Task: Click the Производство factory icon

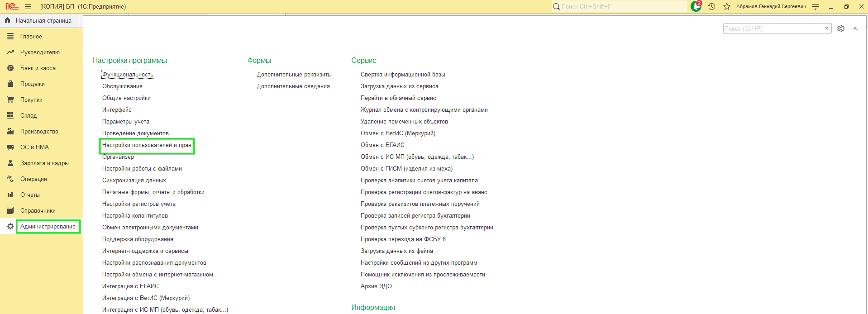Action: click(10, 131)
